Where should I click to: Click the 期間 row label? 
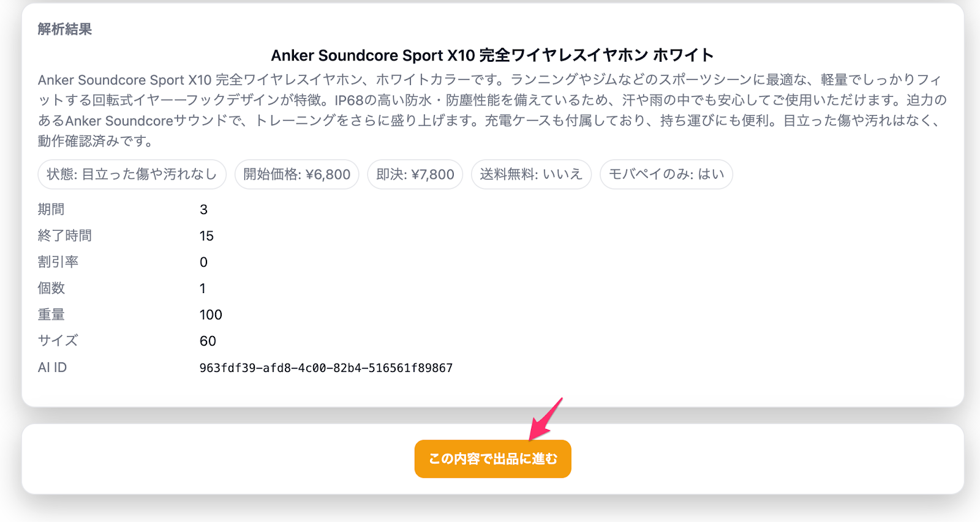pyautogui.click(x=51, y=210)
